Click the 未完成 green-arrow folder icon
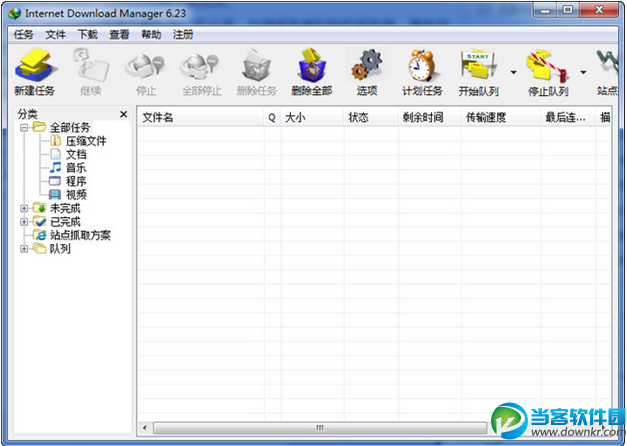 tap(40, 208)
